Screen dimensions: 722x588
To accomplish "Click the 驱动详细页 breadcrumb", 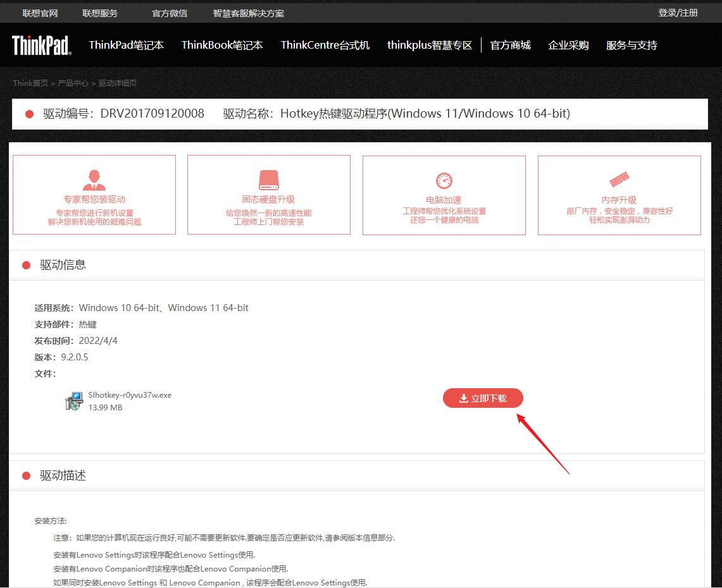I will click(x=118, y=83).
